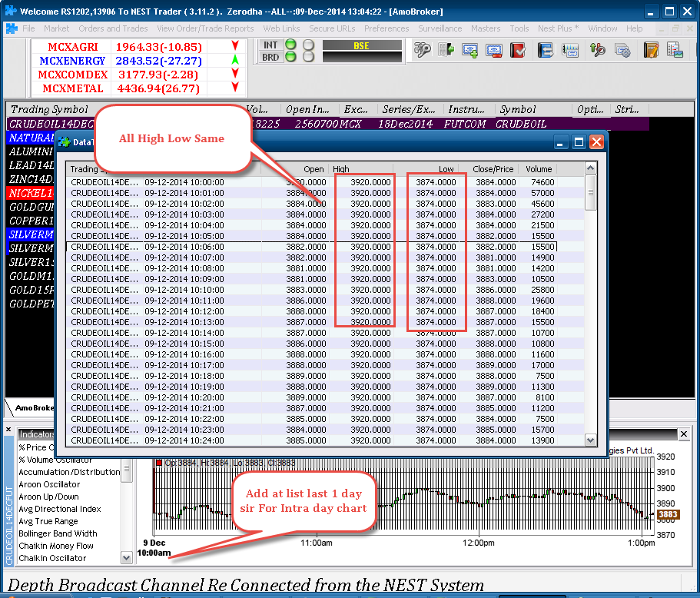Click the grey status light in BRD row
Screen dimensions: 700x598
[x=308, y=57]
